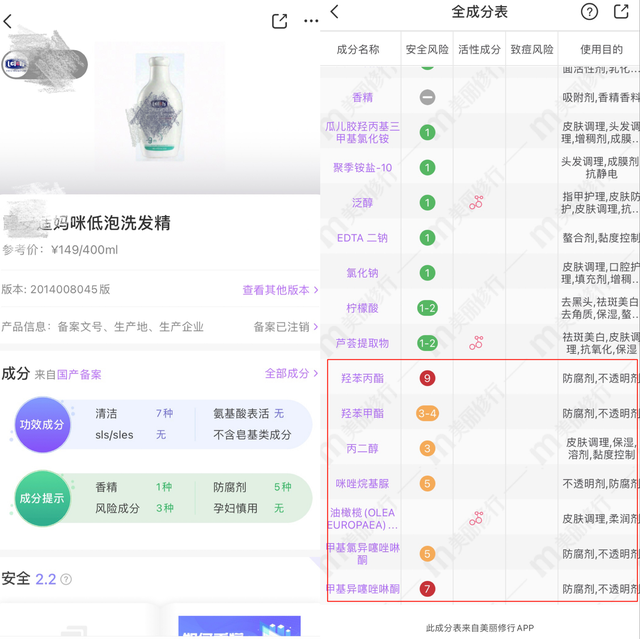Tap the 参考价 ¥149/400ml text
Image resolution: width=640 pixels, height=639 pixels.
tap(60, 250)
